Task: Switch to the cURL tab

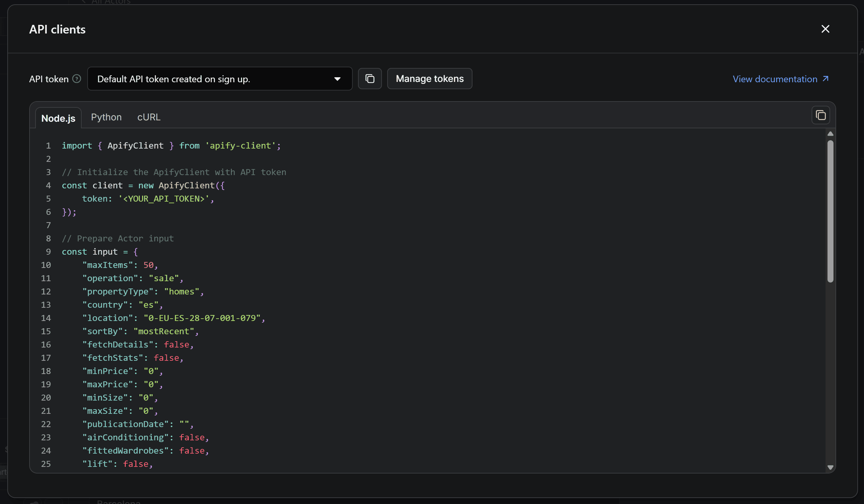Action: (x=148, y=117)
